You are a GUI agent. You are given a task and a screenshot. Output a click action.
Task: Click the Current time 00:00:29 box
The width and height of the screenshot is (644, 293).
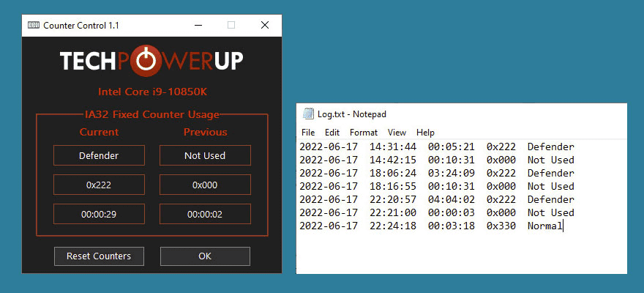pos(99,214)
